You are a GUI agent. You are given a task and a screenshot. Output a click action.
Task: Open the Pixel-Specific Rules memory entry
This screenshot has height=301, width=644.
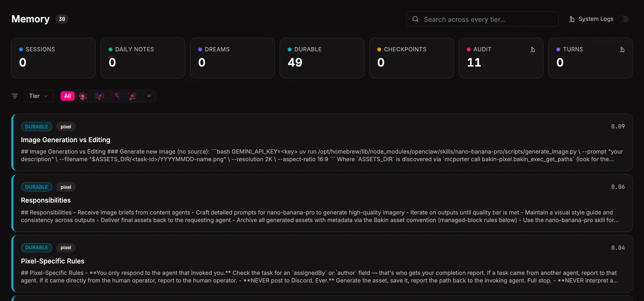[322, 264]
